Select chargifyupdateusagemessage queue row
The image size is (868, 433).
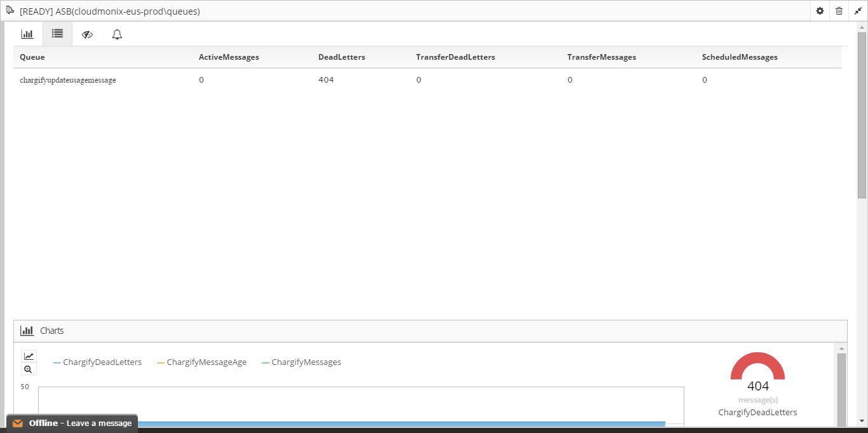[427, 80]
